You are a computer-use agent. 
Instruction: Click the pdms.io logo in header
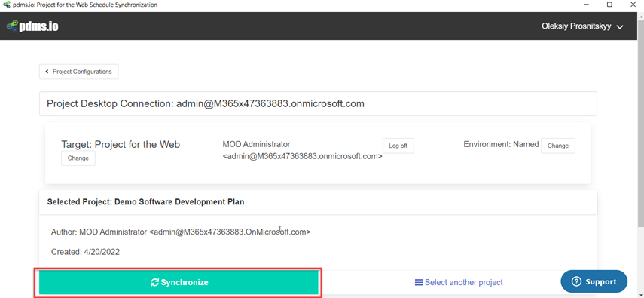tap(32, 26)
